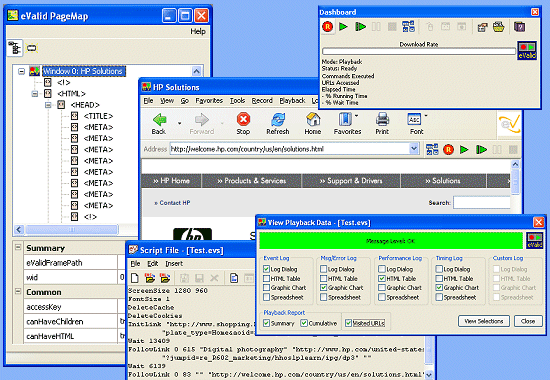This screenshot has height=380, width=550.
Task: Click the Stop icon in browser toolbar
Action: (243, 120)
